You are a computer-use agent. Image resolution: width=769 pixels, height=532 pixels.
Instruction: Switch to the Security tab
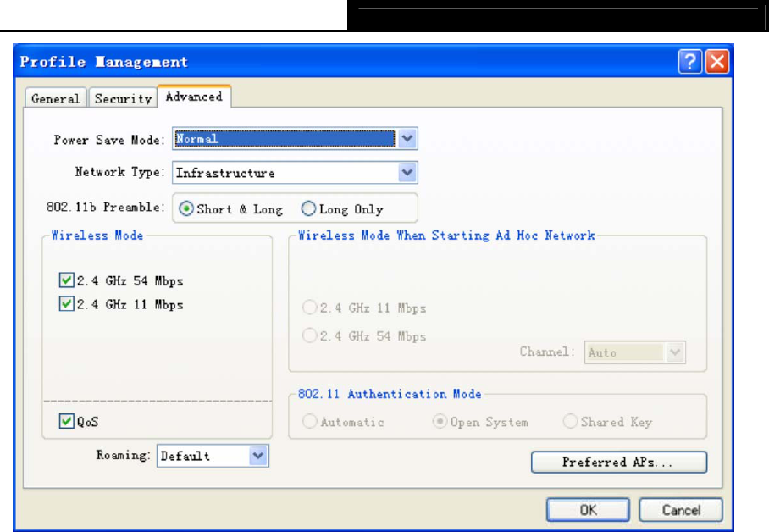(123, 98)
